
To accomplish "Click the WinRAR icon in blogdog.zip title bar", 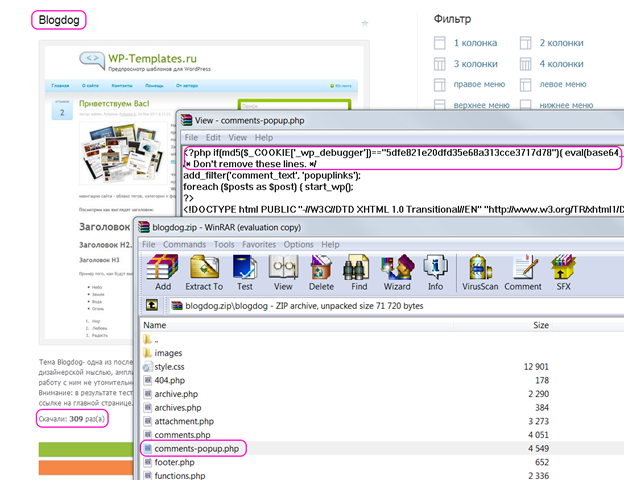I will [143, 227].
